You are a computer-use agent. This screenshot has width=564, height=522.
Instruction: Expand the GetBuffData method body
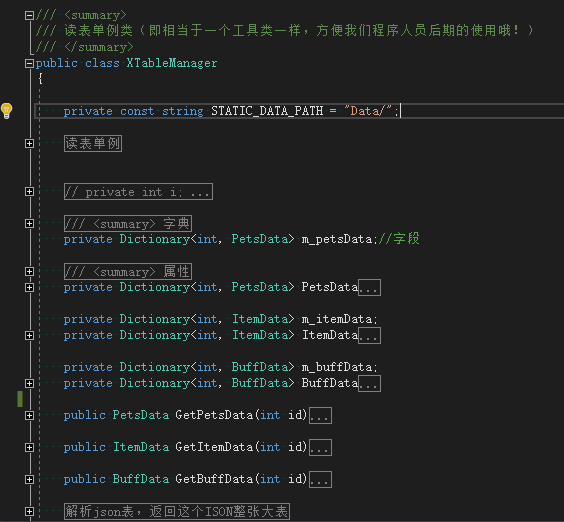pyautogui.click(x=29, y=479)
